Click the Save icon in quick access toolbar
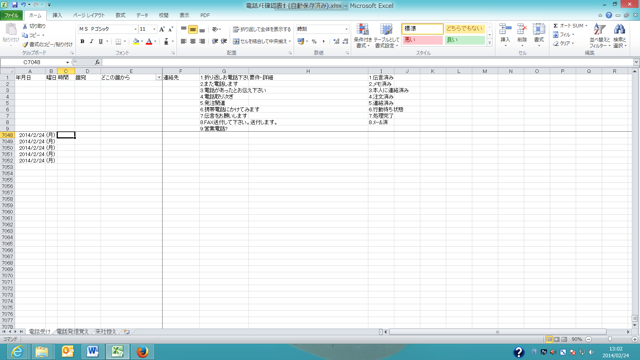Viewport: 640px width, 360px height. point(14,5)
